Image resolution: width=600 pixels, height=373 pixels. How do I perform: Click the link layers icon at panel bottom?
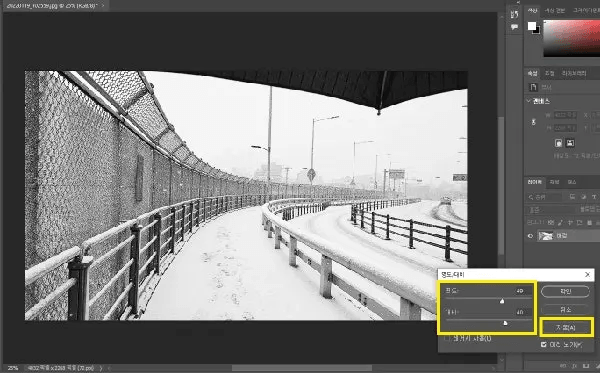[x=563, y=366]
